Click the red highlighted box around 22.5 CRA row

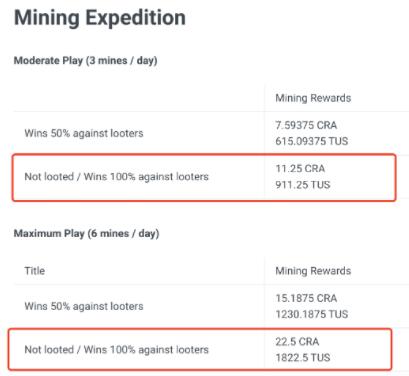[x=200, y=349]
